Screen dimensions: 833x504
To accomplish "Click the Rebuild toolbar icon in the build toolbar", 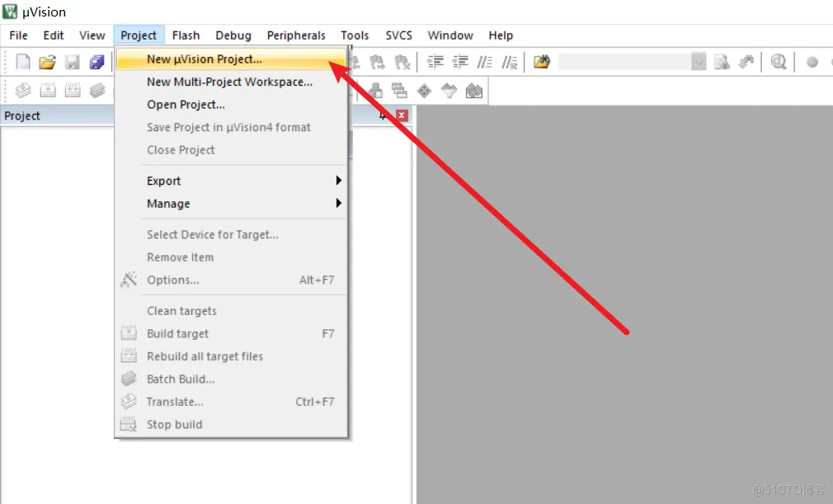I will (73, 90).
